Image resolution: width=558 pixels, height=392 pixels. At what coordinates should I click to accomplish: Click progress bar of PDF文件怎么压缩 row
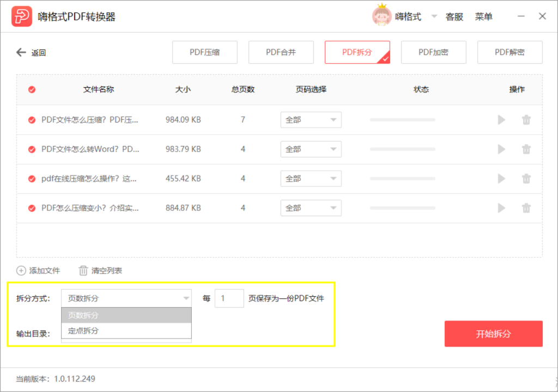pyautogui.click(x=403, y=120)
